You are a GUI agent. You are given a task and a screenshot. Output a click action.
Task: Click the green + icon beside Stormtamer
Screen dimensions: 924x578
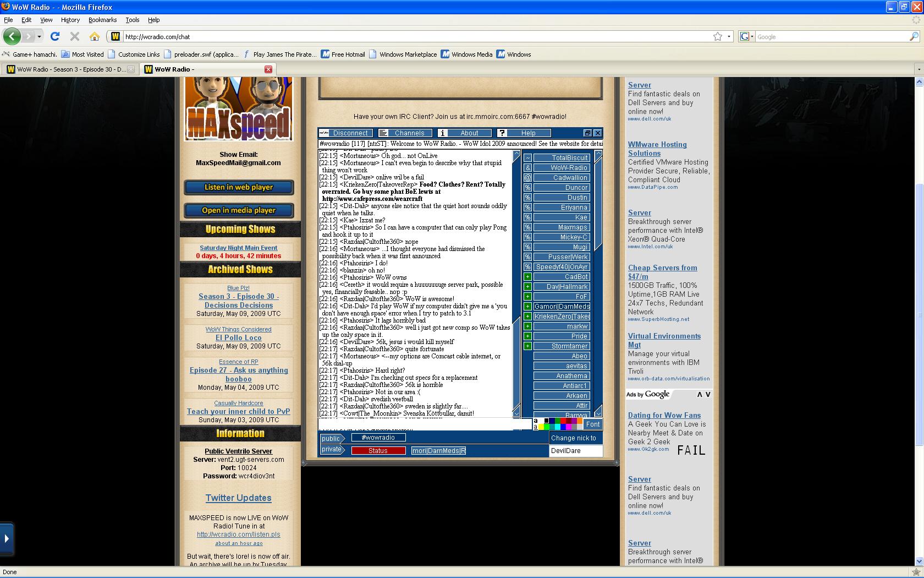tap(527, 346)
